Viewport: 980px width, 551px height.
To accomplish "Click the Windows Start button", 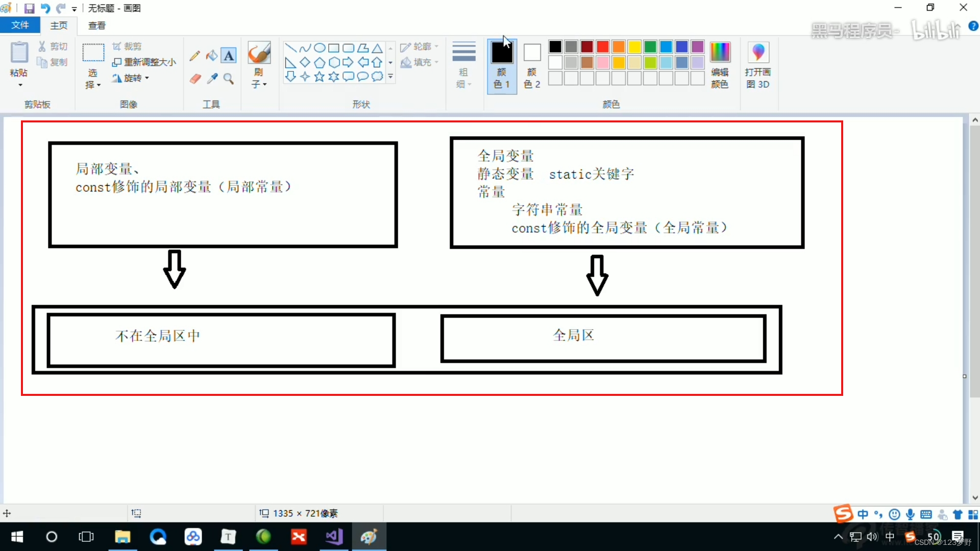I will 17,537.
